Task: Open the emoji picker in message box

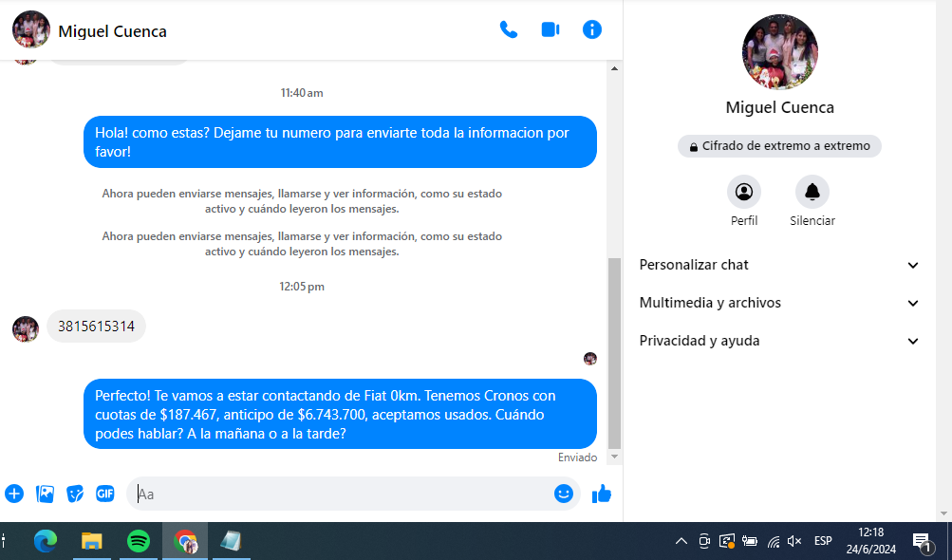Action: click(564, 494)
